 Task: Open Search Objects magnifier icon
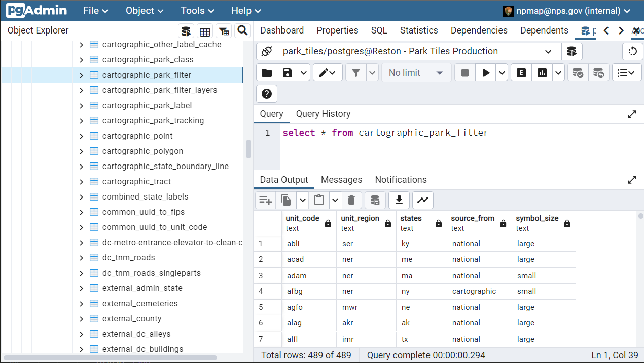coord(242,31)
